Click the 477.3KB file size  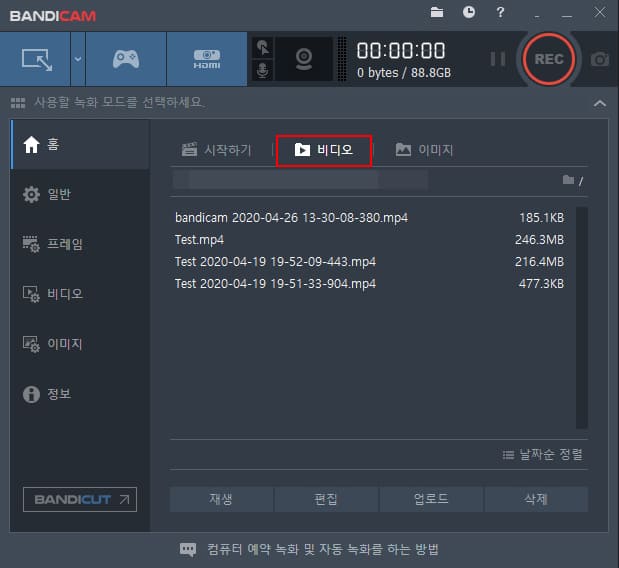point(542,284)
